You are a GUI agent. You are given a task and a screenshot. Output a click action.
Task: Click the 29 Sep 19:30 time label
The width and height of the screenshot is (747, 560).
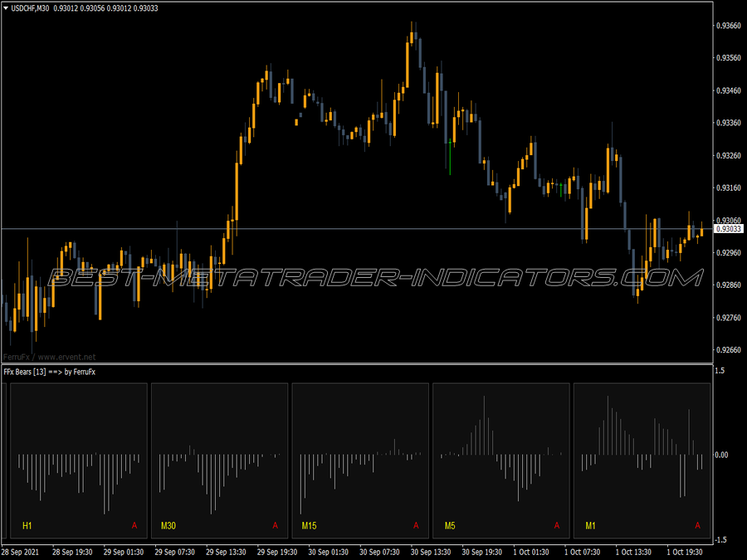tap(277, 552)
